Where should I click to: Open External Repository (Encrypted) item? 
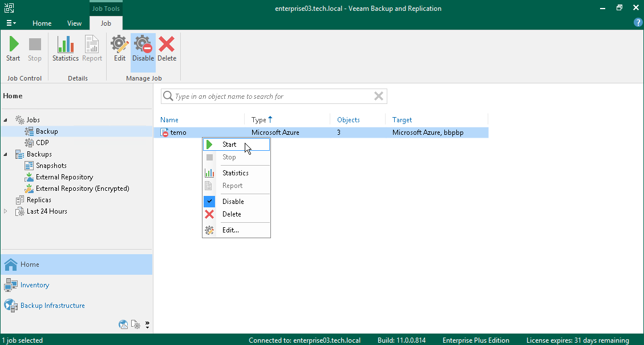(82, 188)
